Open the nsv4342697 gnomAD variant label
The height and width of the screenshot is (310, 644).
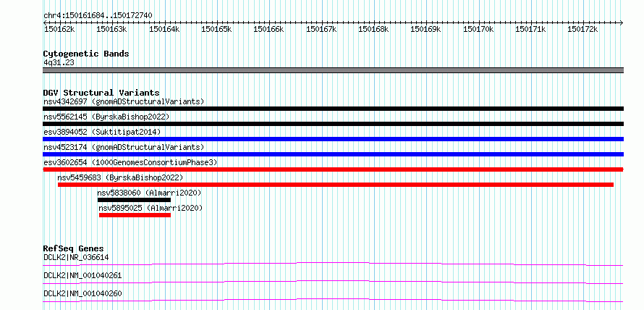(124, 101)
